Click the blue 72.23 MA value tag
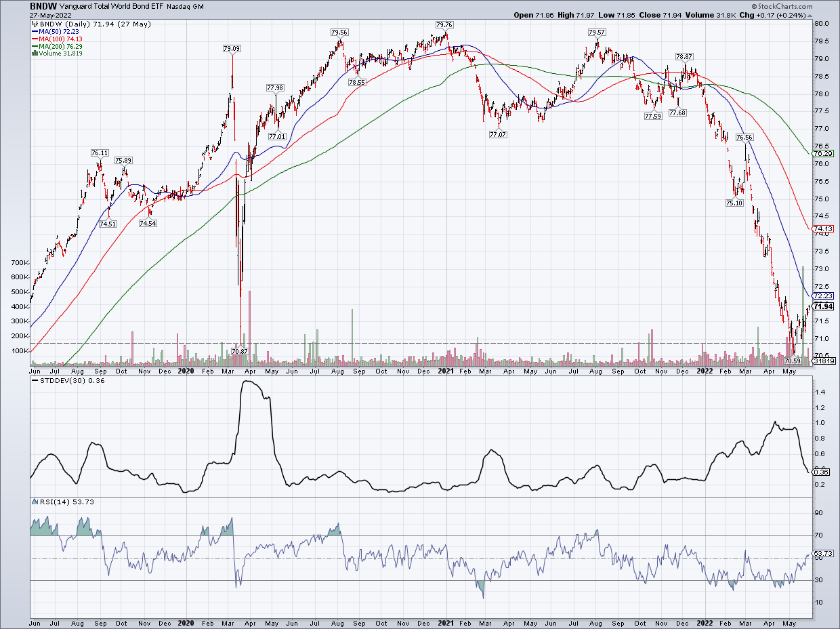This screenshot has height=629, width=840. coord(824,296)
